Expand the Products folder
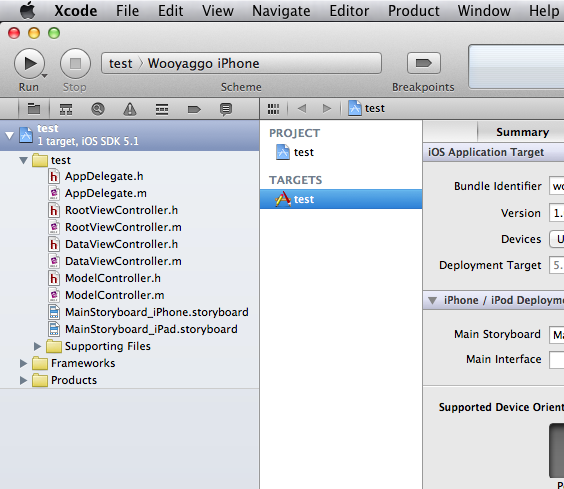564x489 pixels. pos(23,380)
